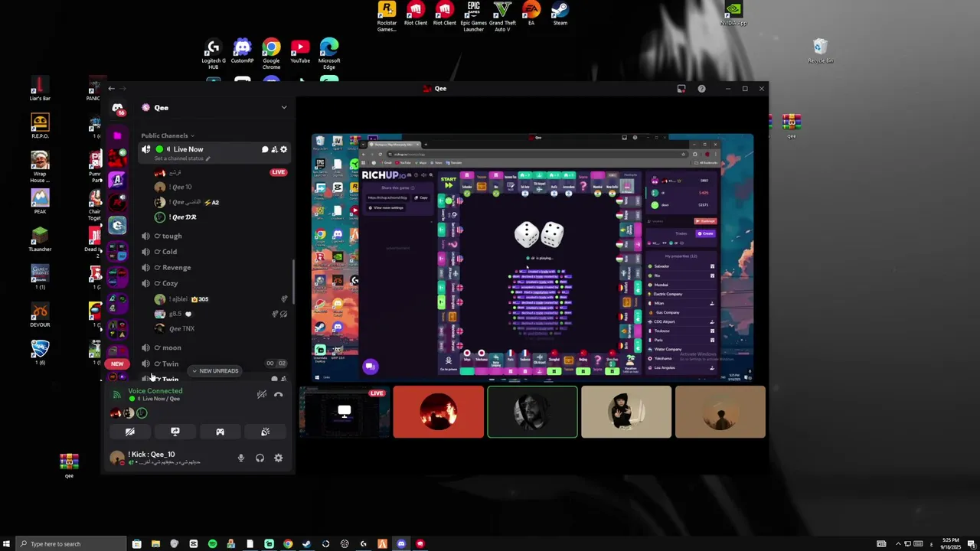Open NVIDIA App desktop shortcut
Image resolution: width=980 pixels, height=551 pixels.
[x=733, y=14]
